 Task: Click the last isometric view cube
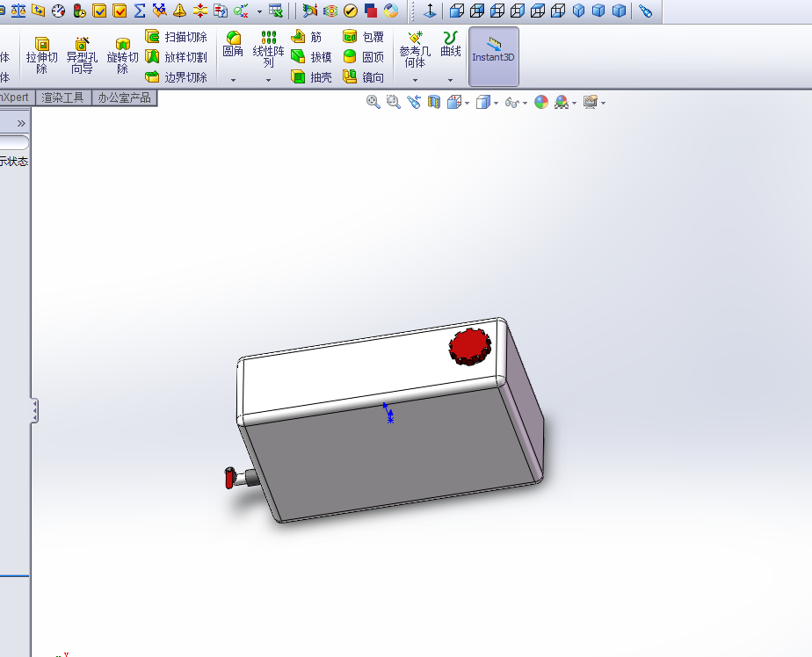(x=619, y=11)
